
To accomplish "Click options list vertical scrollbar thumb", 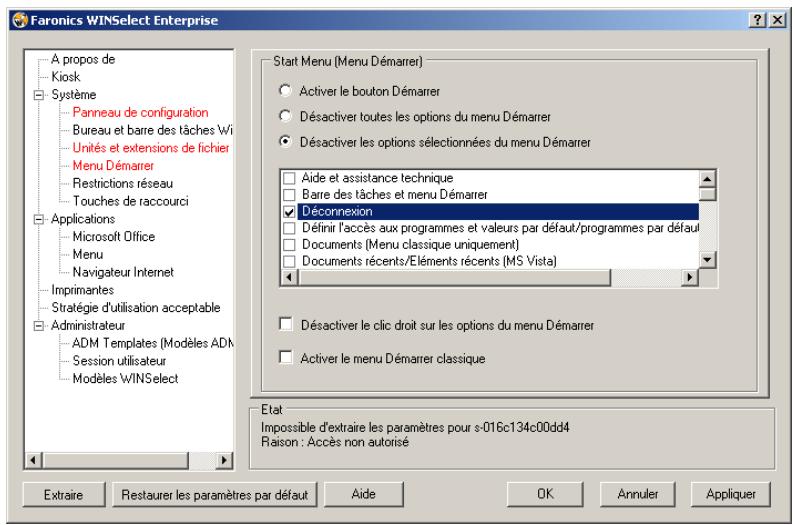I will [x=707, y=194].
